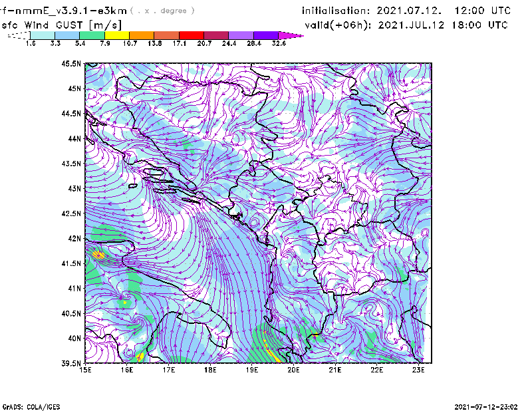This screenshot has height=411, width=532.
Task: Click the light blue 3.3–5.4 legend swatch
Action: tap(67, 35)
